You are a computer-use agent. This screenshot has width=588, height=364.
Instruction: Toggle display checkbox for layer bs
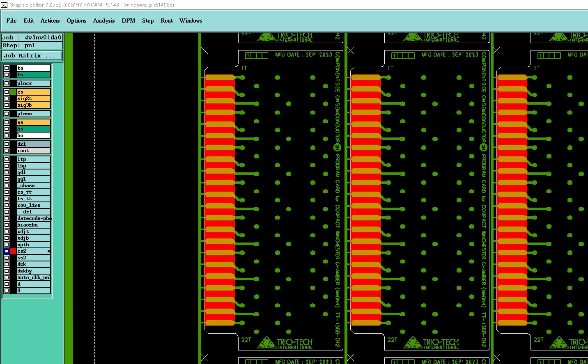7,129
